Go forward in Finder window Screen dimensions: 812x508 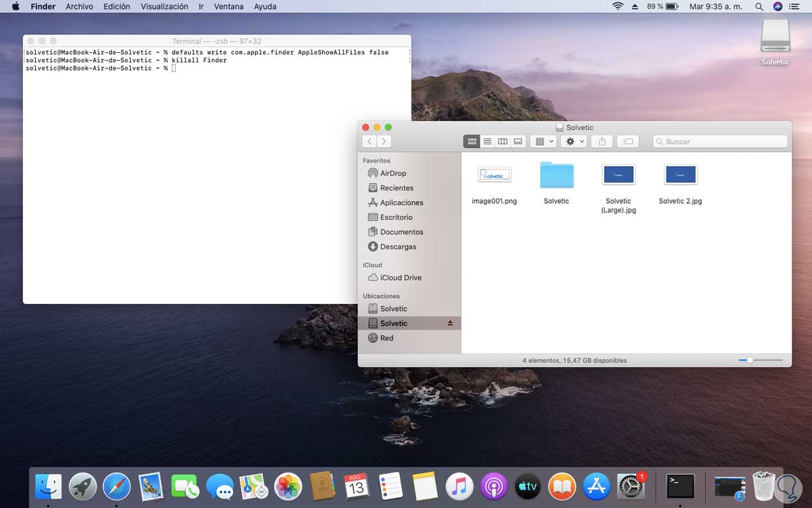click(384, 142)
